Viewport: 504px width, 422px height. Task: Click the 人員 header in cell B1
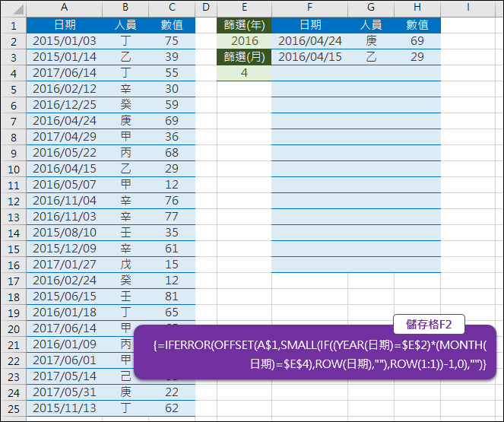tap(125, 25)
